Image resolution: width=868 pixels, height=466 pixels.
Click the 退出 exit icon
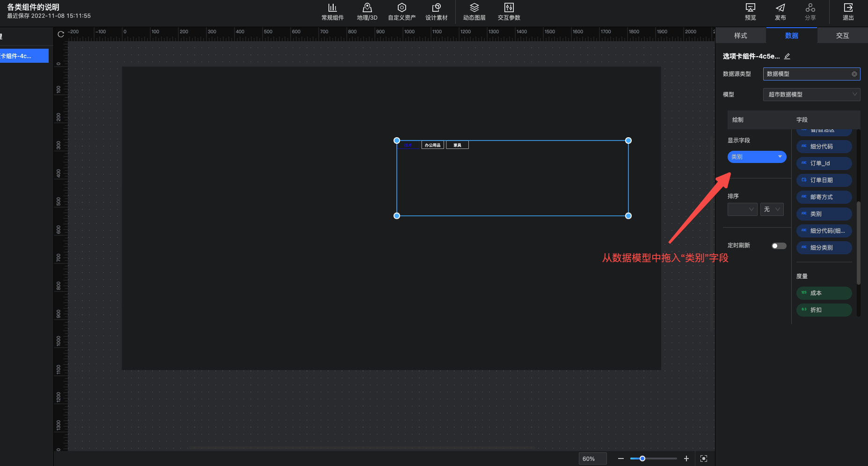point(848,12)
